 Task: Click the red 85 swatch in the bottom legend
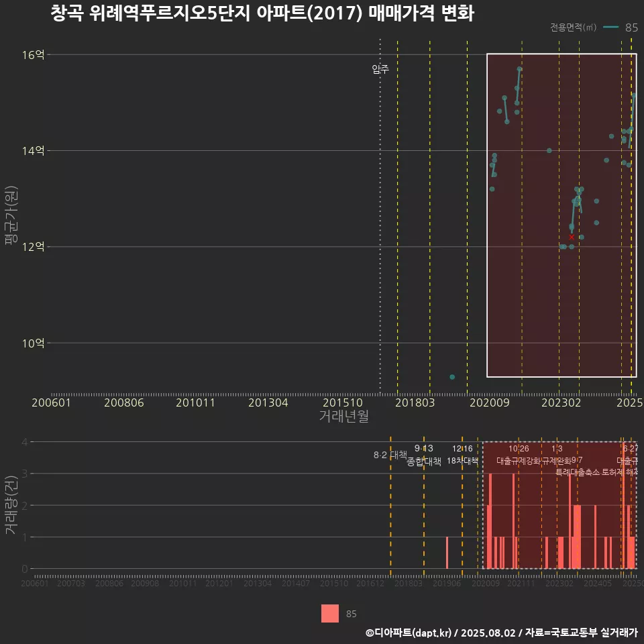click(330, 614)
